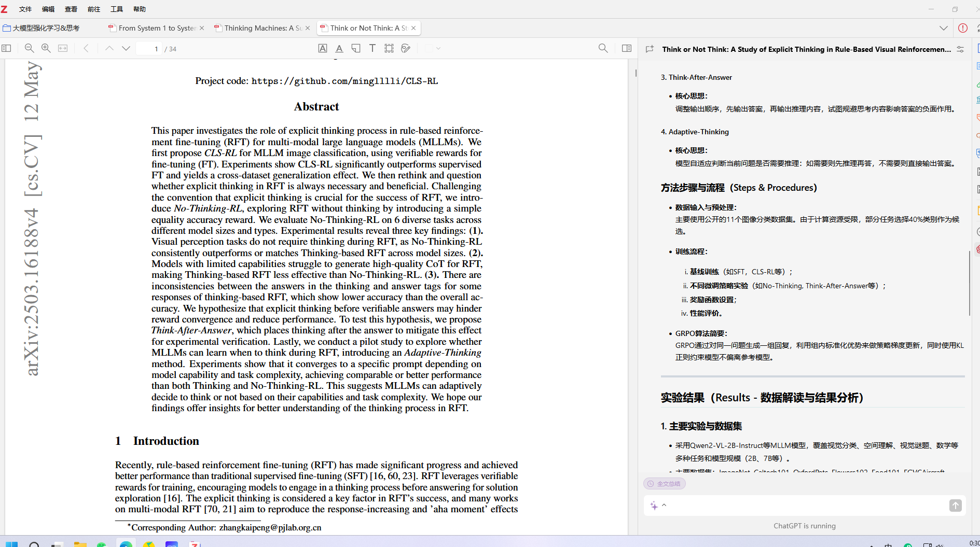Open the find-in-document search

click(x=603, y=48)
